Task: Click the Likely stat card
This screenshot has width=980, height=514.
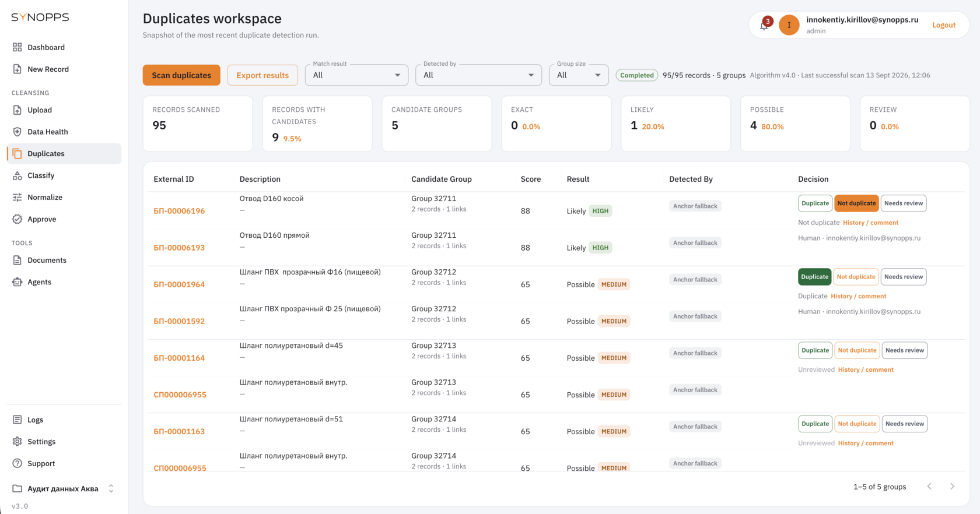Action: click(x=675, y=124)
